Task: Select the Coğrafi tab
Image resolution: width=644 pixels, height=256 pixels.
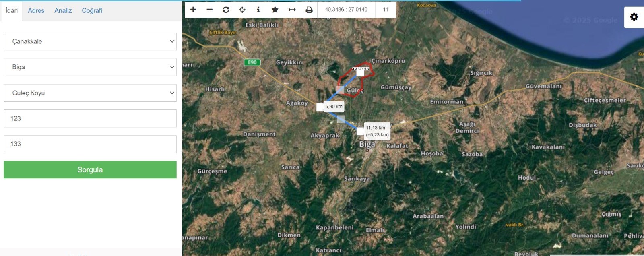Action: pyautogui.click(x=92, y=10)
